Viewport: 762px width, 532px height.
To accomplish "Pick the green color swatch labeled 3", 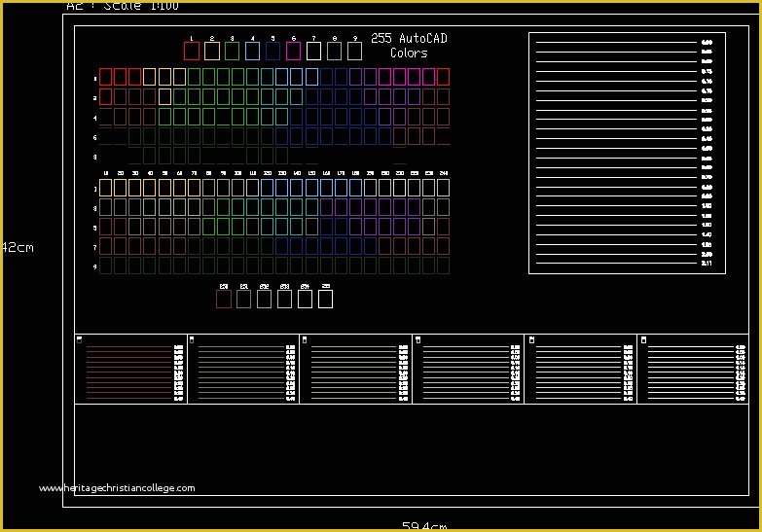I will [x=233, y=51].
